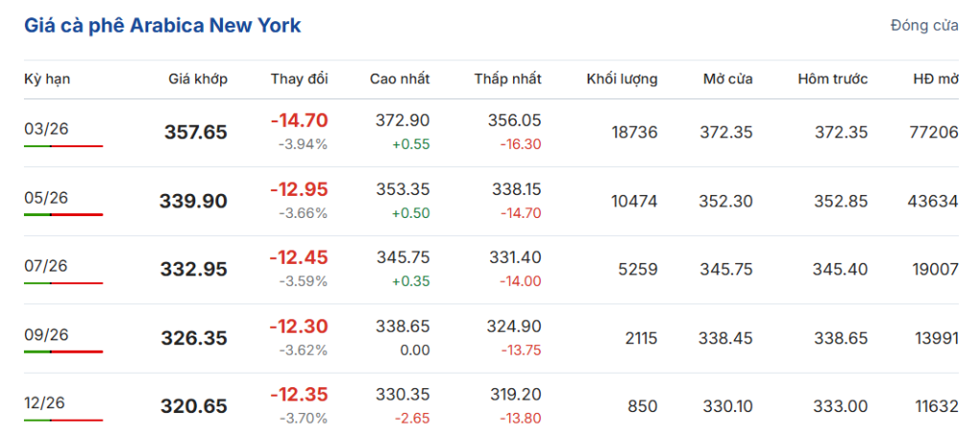Click the Đóng cửa status label
The image size is (980, 435).
coord(924,26)
